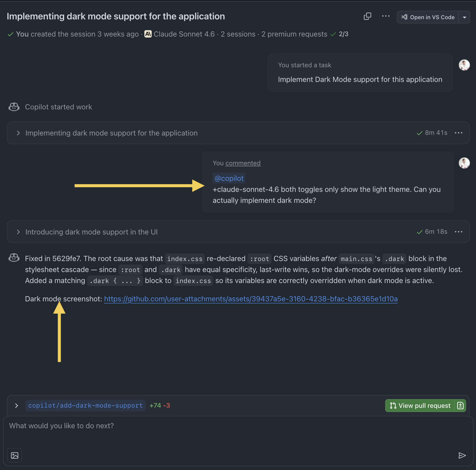Expand the 'Introducing dark mode support in the UI' row
This screenshot has width=476, height=470.
[x=18, y=232]
